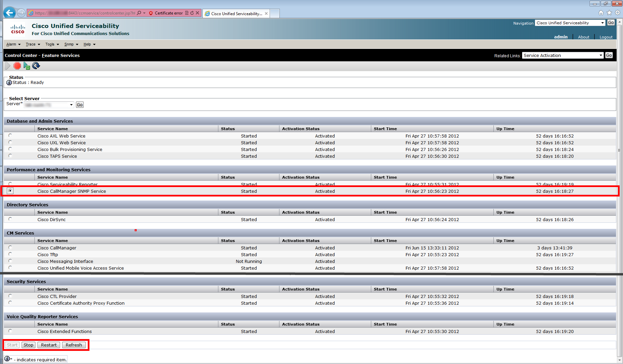Open the Related Links dropdown
Viewport: 623px width, 364px height.
563,56
